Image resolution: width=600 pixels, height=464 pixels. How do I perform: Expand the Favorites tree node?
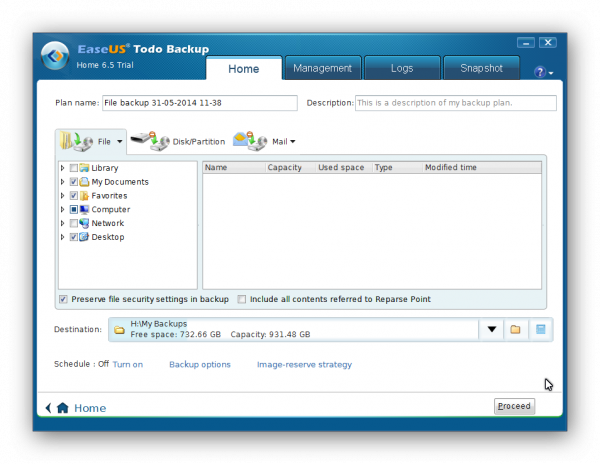tap(62, 195)
